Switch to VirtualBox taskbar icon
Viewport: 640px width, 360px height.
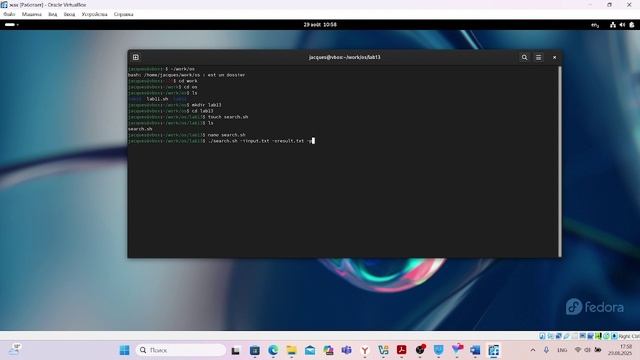[493, 350]
